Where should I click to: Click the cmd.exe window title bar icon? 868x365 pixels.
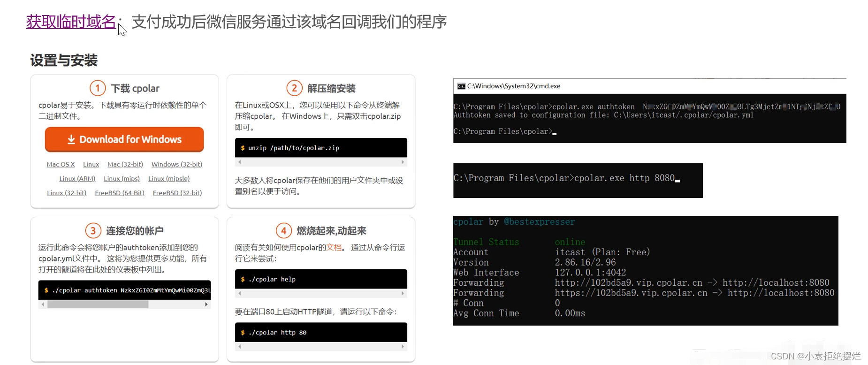tap(461, 86)
